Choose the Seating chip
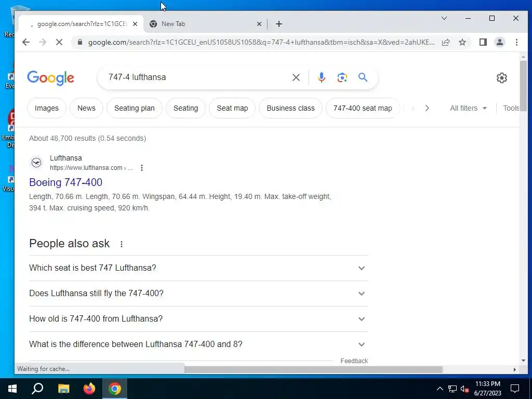This screenshot has width=532, height=399. click(185, 108)
